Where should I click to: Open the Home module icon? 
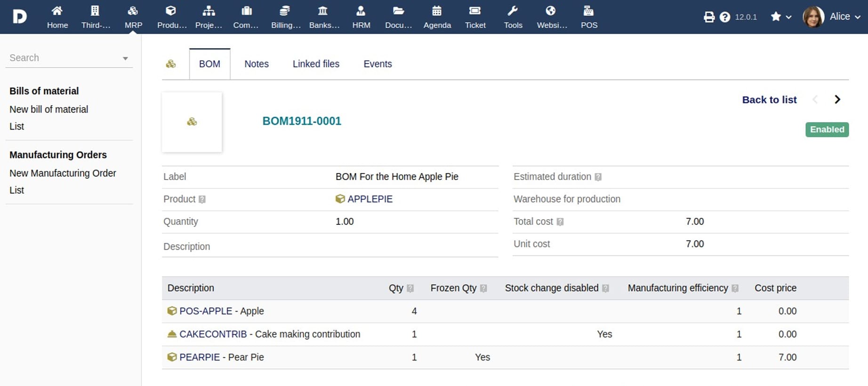click(57, 11)
